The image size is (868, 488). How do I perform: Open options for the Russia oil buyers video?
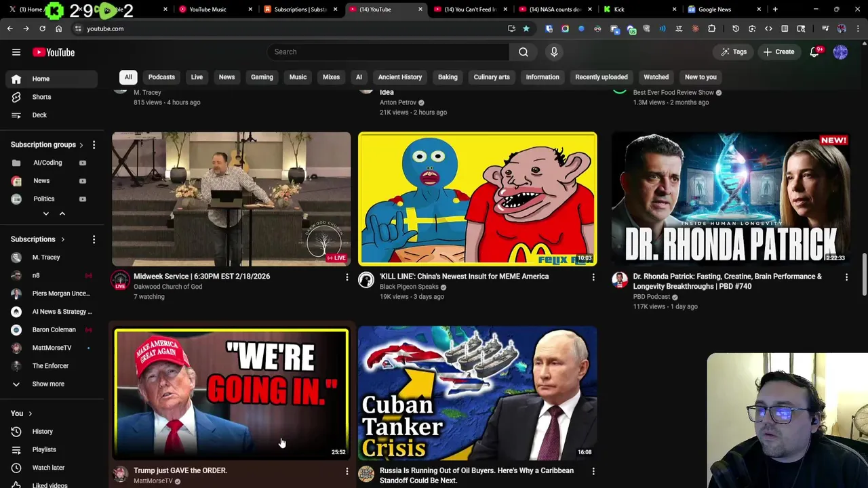pos(593,470)
